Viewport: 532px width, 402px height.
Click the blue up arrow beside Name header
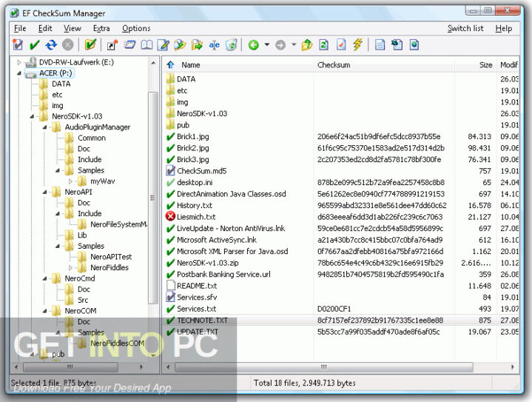(170, 64)
